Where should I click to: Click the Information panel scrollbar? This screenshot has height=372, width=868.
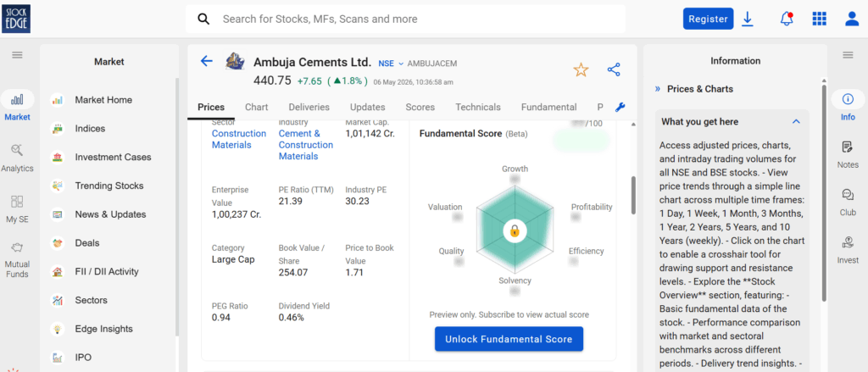pos(824,194)
